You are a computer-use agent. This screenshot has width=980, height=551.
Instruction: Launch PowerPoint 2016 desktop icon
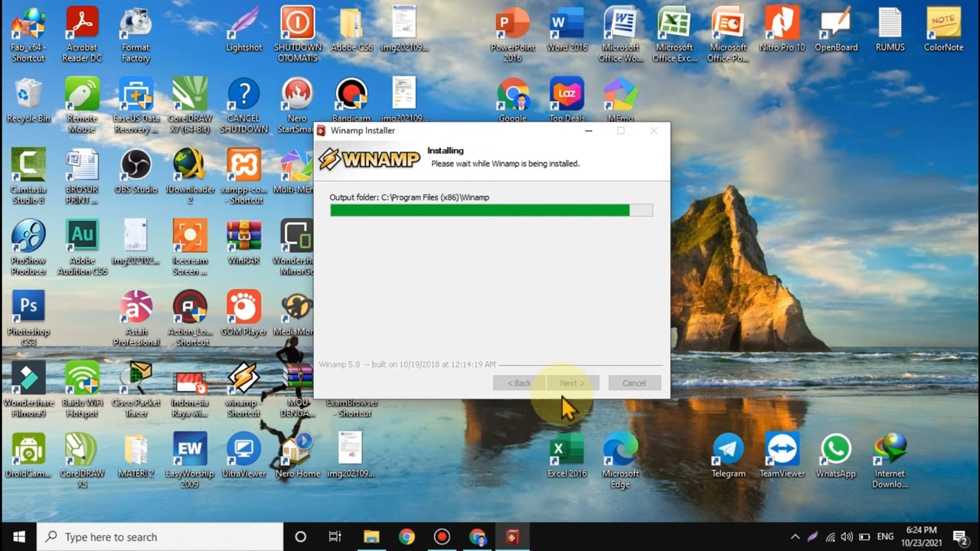click(x=513, y=35)
